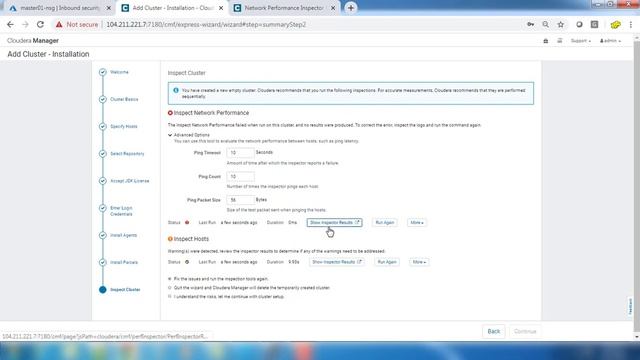Image resolution: width=640 pixels, height=360 pixels.
Task: Click the Welcome step checkmark circle
Action: pos(102,72)
